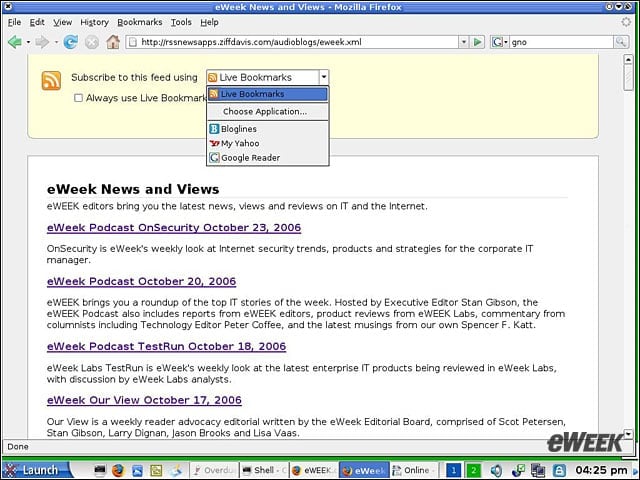Open the Forward history dropdown arrow
This screenshot has width=640, height=480.
pos(56,42)
